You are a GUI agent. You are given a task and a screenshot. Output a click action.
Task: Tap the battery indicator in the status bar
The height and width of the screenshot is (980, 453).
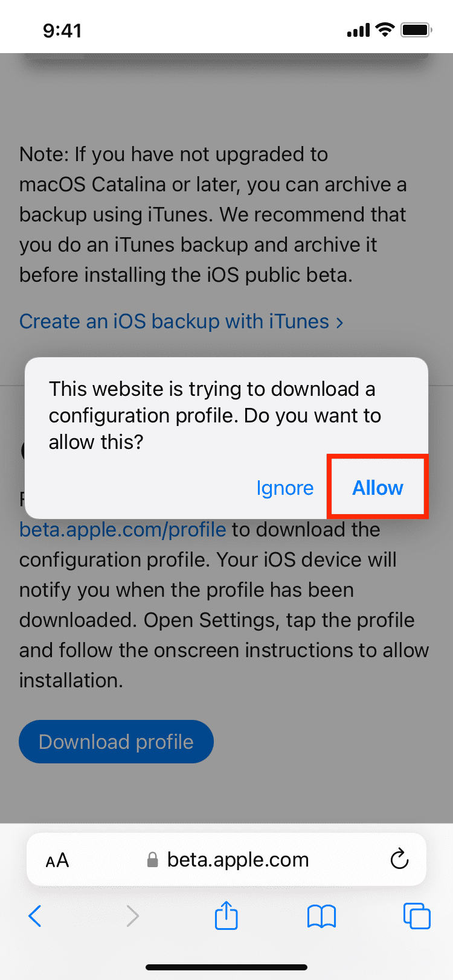pyautogui.click(x=416, y=30)
